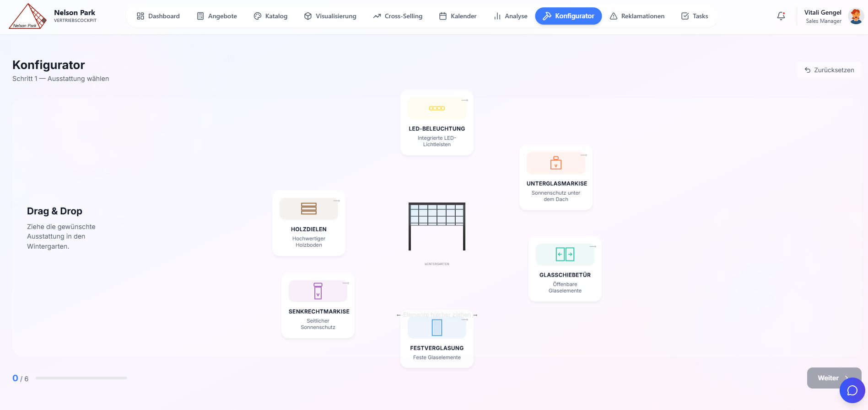868x410 pixels.
Task: Select the LED-Beleuchtung strip icon
Action: click(x=437, y=108)
